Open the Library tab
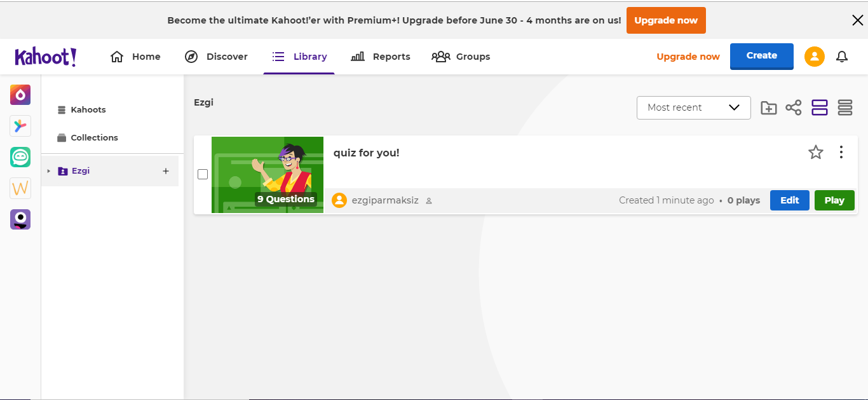 [x=299, y=57]
